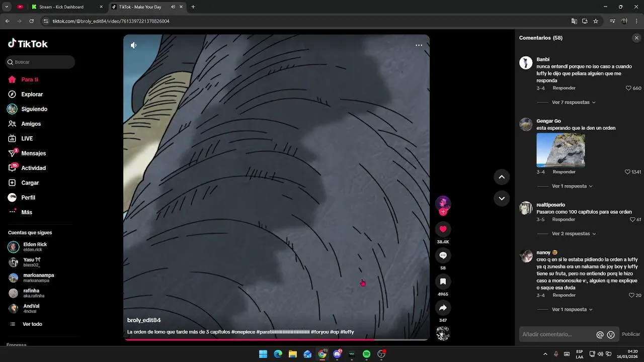Open Spotify from the taskbar
The height and width of the screenshot is (362, 644).
point(366,354)
